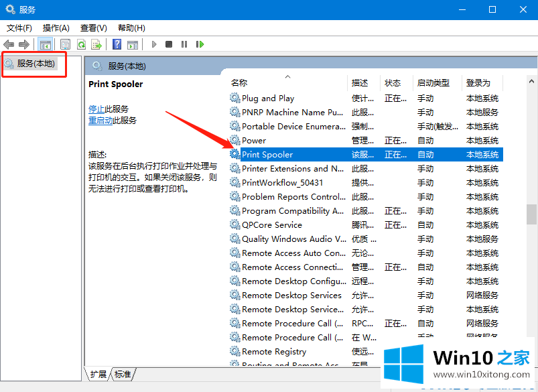Click 自动 startup type of Print Spooler
Image resolution: width=538 pixels, height=392 pixels.
pyautogui.click(x=425, y=155)
